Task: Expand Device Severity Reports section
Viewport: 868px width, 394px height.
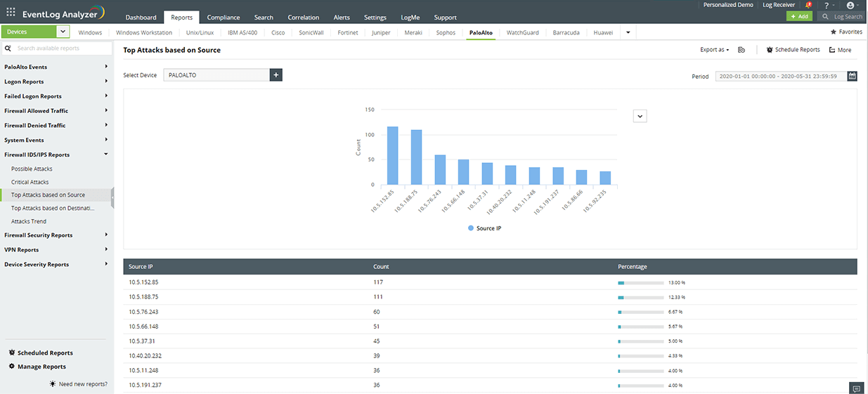Action: coord(56,265)
